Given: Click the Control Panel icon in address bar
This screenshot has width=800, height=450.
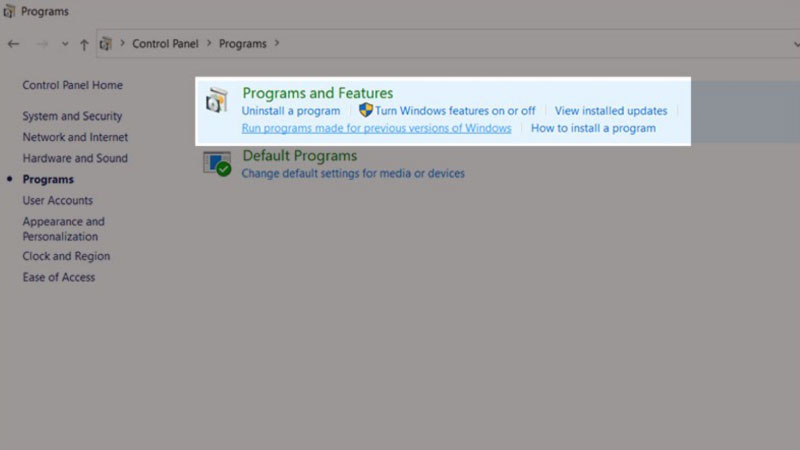Looking at the screenshot, I should click(x=107, y=44).
